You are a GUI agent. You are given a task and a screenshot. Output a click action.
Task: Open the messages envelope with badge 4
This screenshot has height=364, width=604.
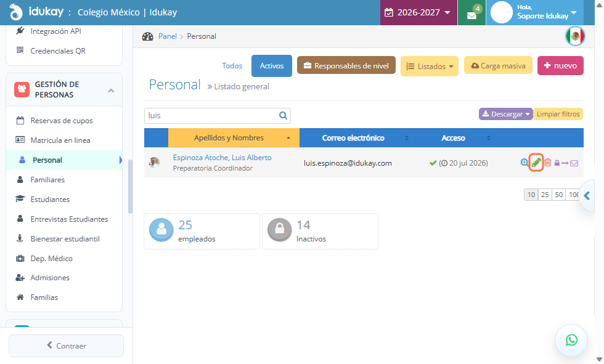tap(472, 13)
